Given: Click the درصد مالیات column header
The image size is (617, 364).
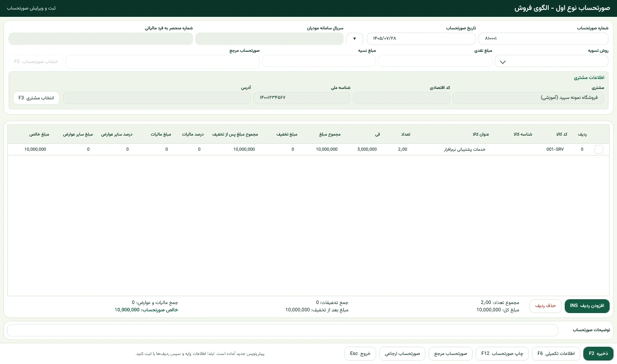Looking at the screenshot, I should pyautogui.click(x=193, y=134).
